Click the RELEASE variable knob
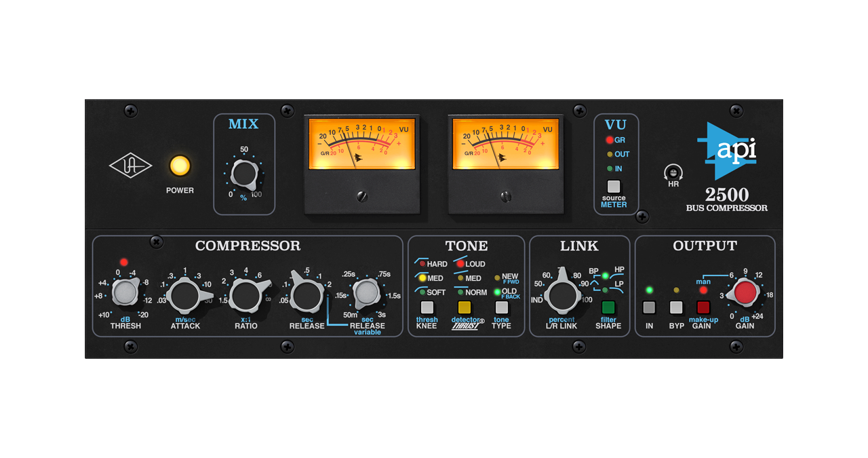 click(x=366, y=293)
